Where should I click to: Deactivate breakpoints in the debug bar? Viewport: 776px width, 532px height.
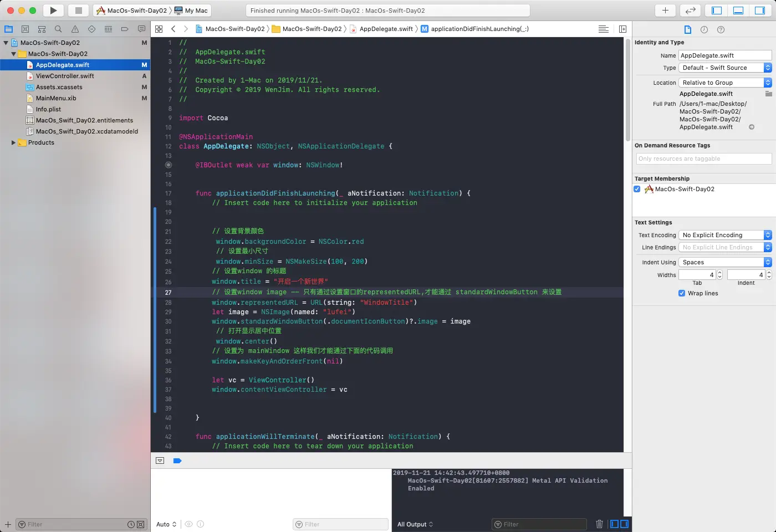click(177, 461)
